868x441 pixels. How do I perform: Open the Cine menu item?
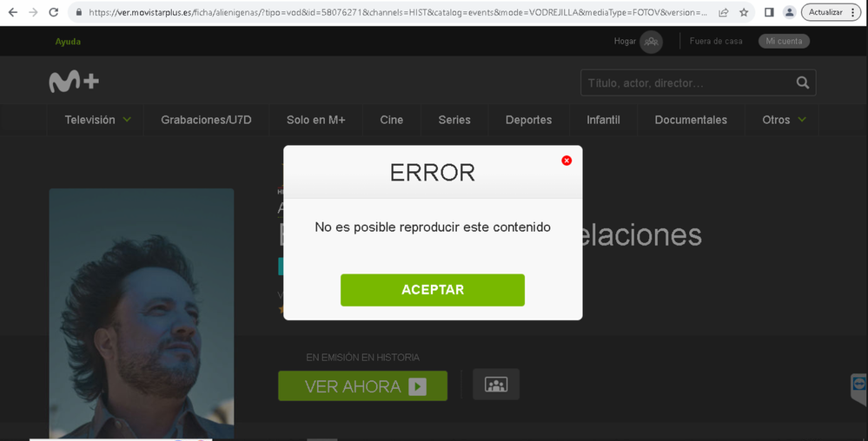(x=391, y=120)
